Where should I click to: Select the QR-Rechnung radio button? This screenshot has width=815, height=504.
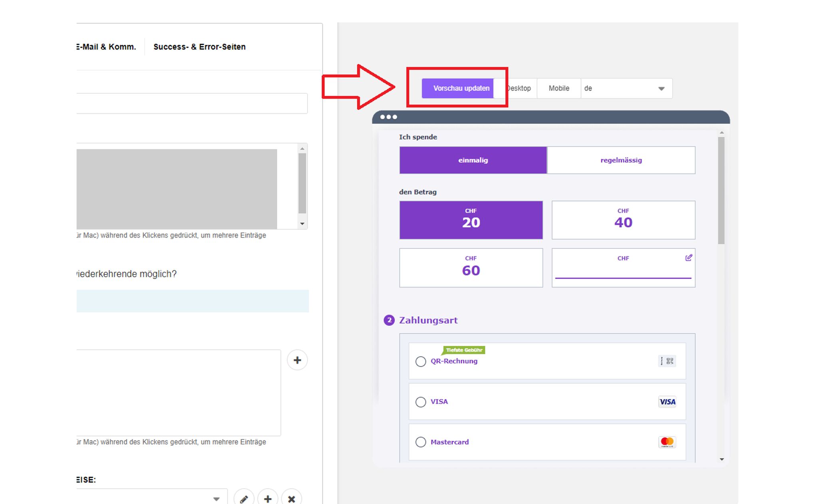421,361
